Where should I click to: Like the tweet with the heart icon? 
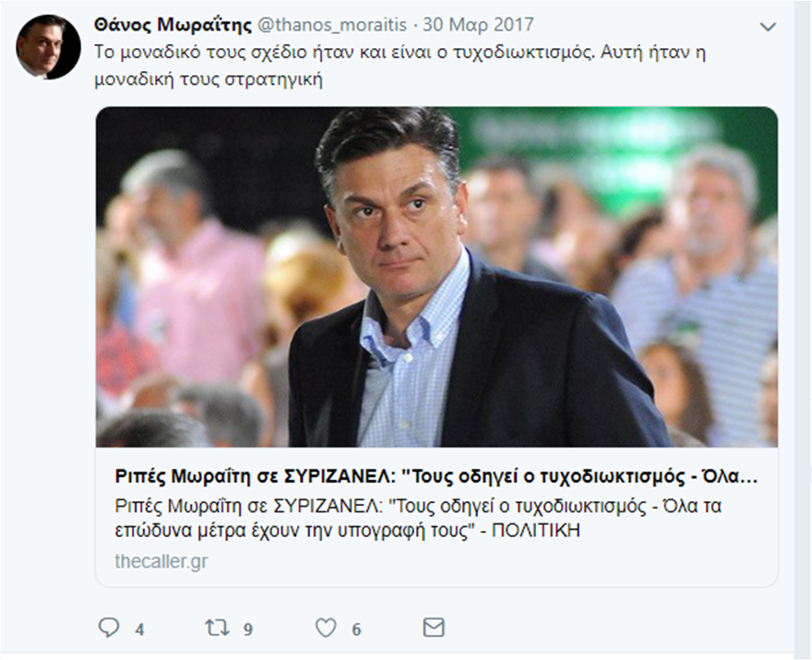326,628
